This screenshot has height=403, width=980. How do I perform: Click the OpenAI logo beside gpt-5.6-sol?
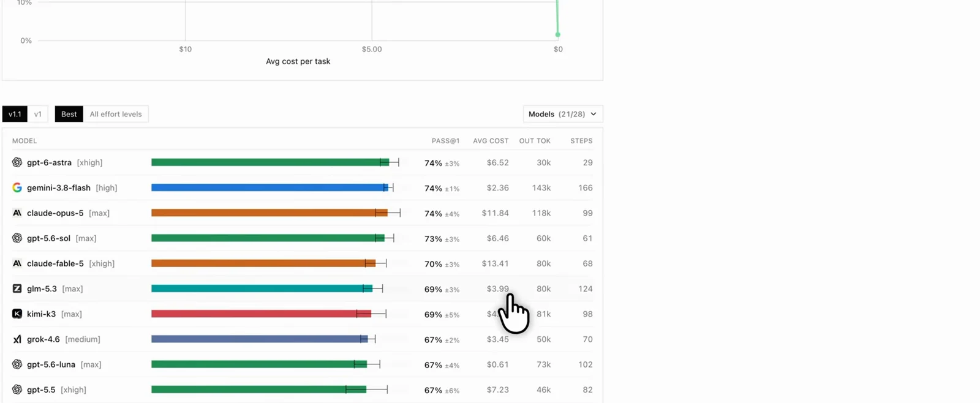pyautogui.click(x=17, y=238)
